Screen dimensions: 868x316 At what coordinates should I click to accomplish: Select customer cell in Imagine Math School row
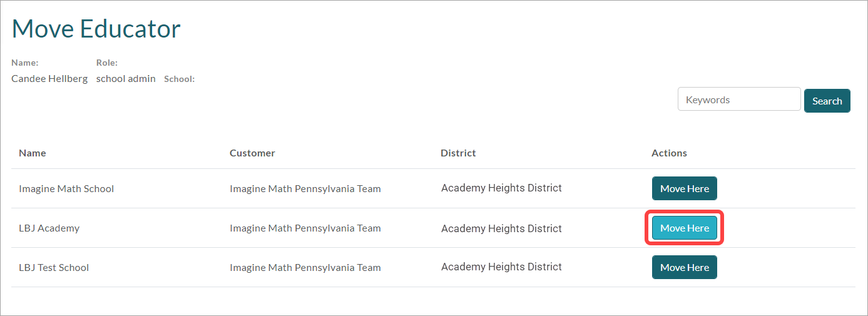[305, 188]
